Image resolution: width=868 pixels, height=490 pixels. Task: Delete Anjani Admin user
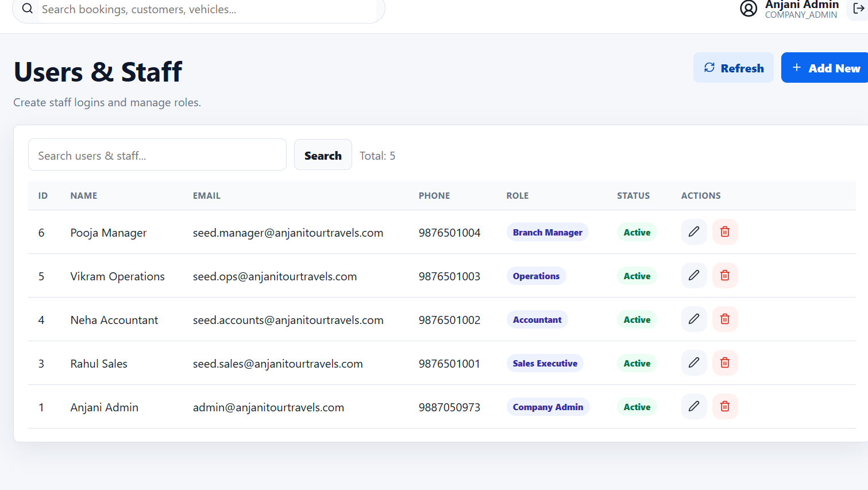tap(725, 407)
